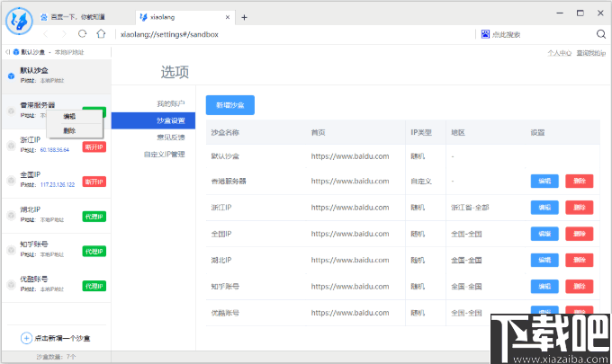Click the Baidu paw icon in search box
This screenshot has height=364, width=612.
(485, 34)
